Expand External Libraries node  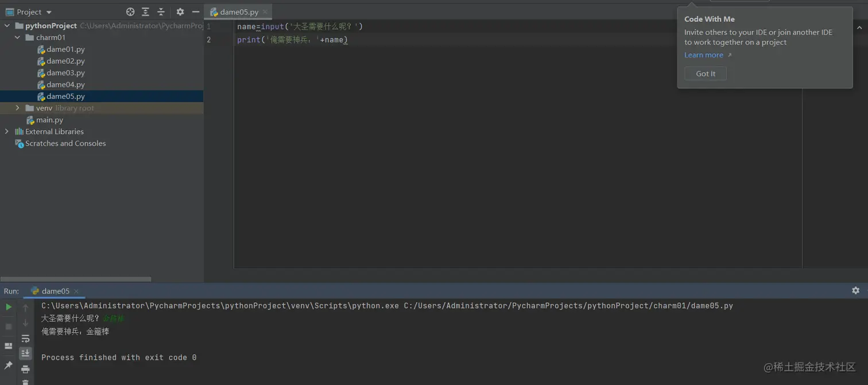[7, 131]
